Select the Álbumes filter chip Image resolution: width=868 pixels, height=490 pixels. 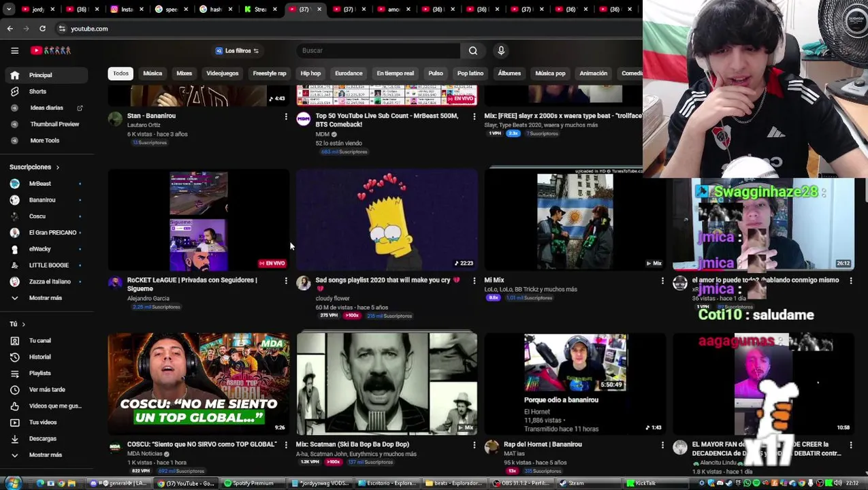(509, 73)
